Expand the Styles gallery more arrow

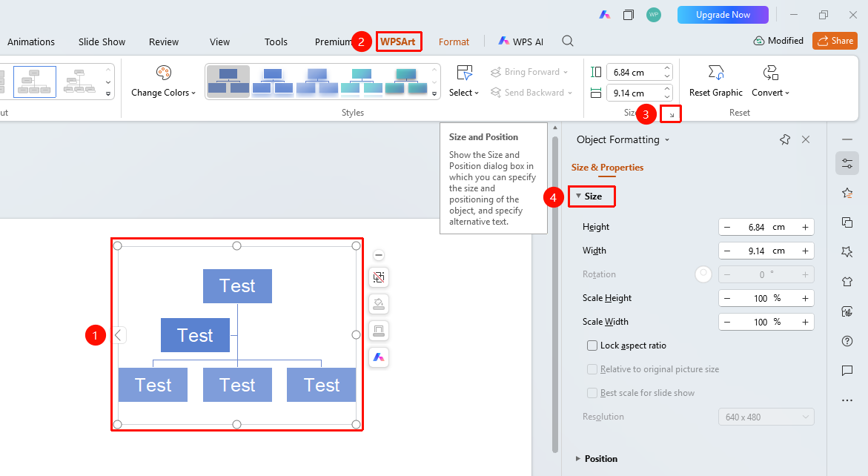click(434, 94)
